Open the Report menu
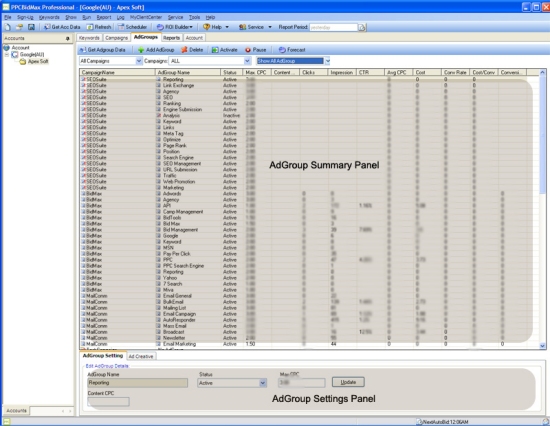 tap(104, 17)
